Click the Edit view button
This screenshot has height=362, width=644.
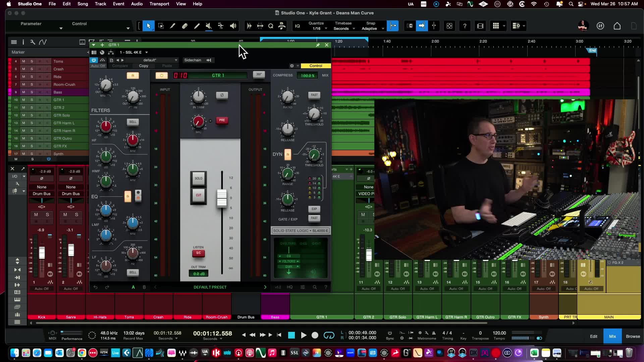pos(594,337)
